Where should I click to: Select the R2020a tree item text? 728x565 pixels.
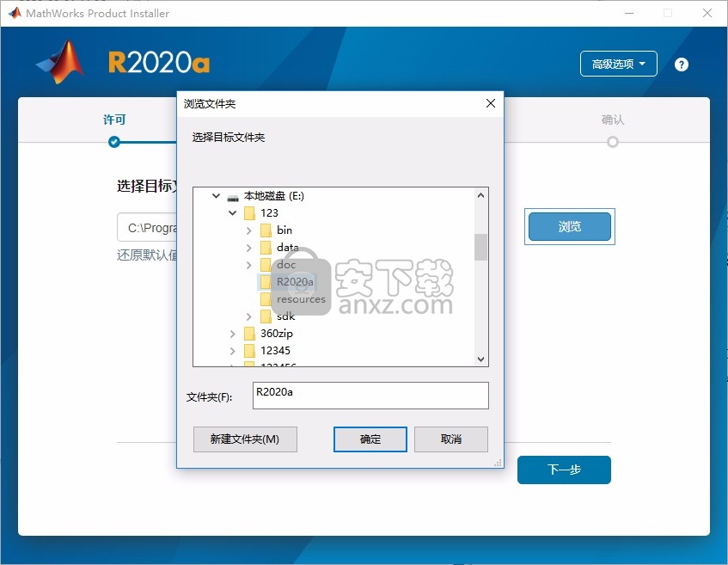[295, 282]
